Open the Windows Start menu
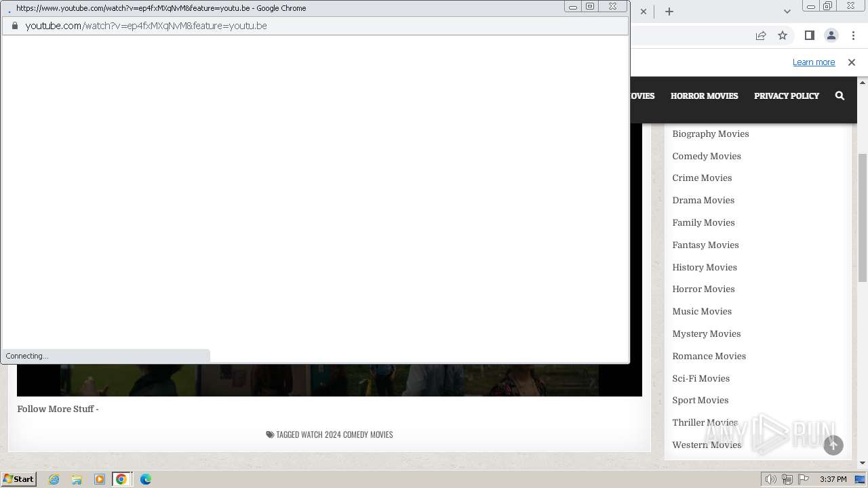Viewport: 868px width, 488px height. [x=19, y=479]
